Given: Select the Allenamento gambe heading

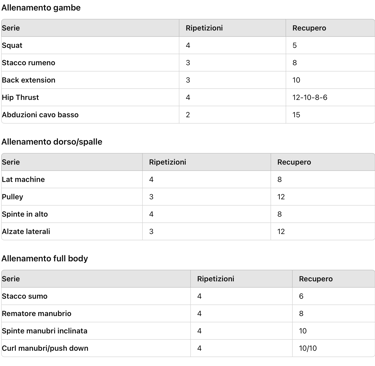Looking at the screenshot, I should 41,8.
